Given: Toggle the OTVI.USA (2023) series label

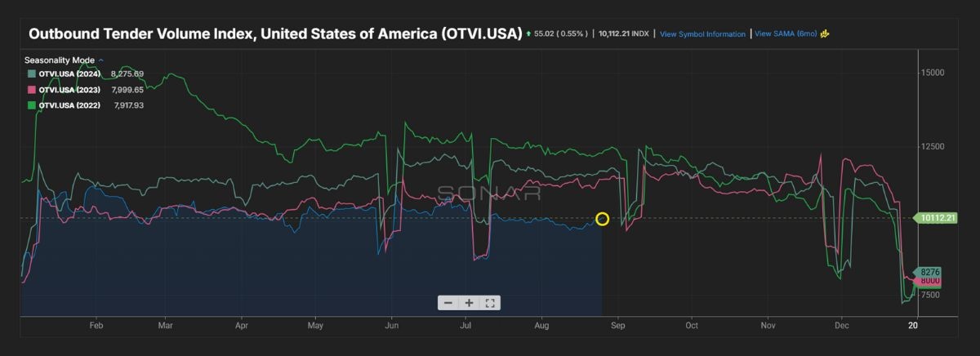Looking at the screenshot, I should coord(69,89).
